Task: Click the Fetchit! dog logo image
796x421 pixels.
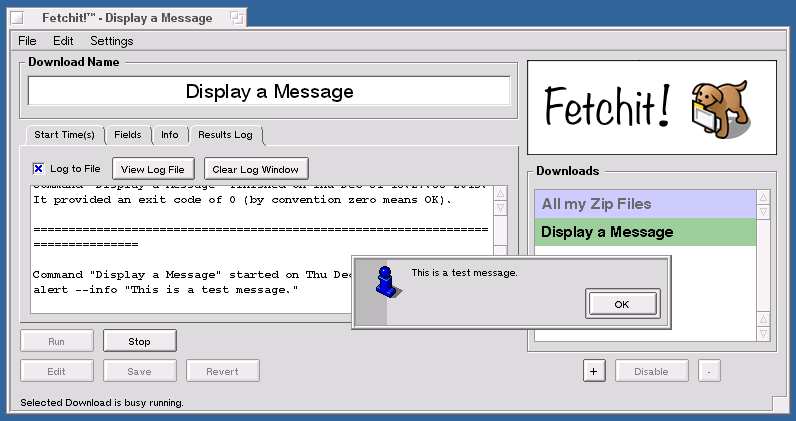Action: pyautogui.click(x=652, y=107)
